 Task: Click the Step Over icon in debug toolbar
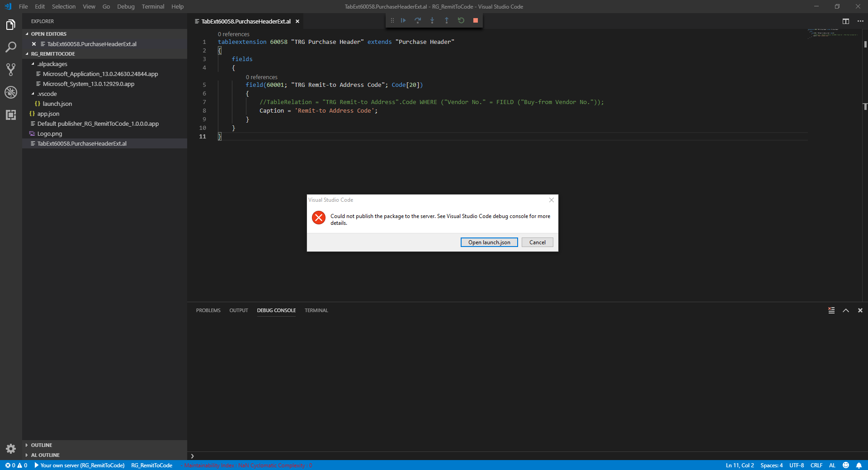pos(418,20)
